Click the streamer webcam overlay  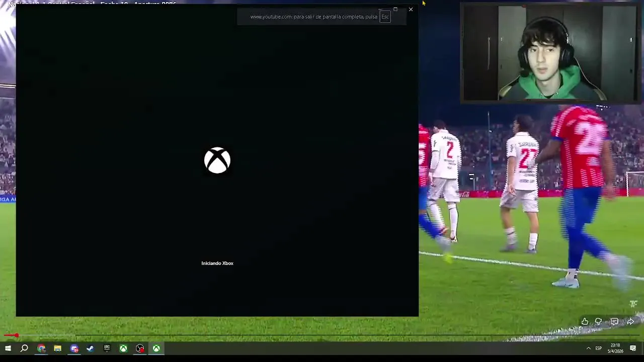pos(550,53)
